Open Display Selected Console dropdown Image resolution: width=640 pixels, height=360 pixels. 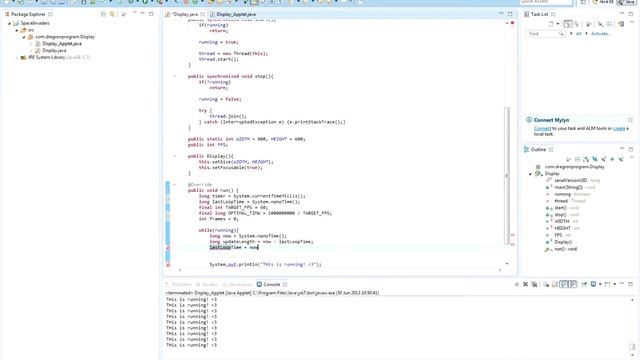600,284
